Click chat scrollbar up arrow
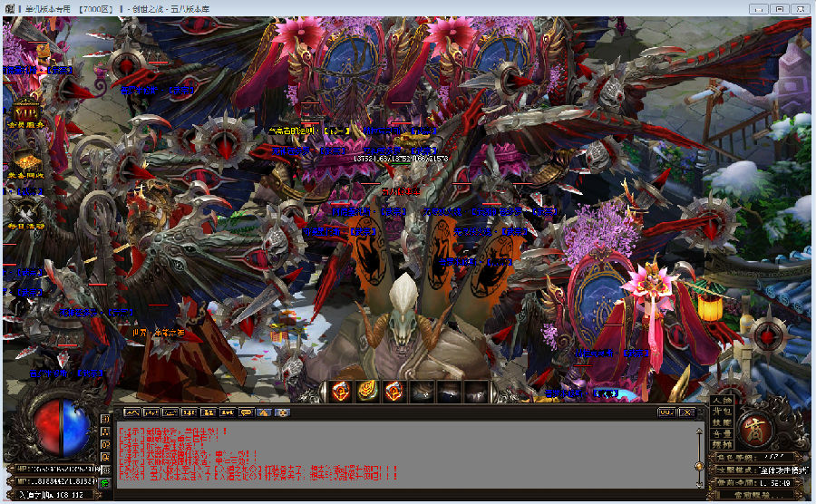Screen dimensions: 816x504 coord(699,431)
